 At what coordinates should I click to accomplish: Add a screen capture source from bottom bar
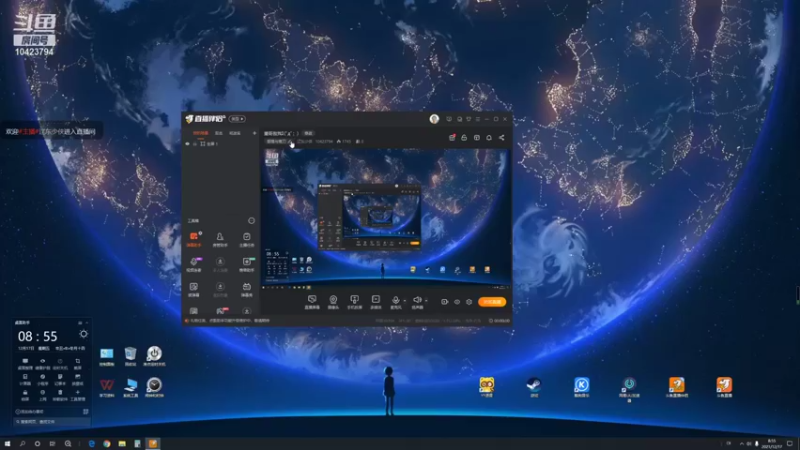coord(312,302)
